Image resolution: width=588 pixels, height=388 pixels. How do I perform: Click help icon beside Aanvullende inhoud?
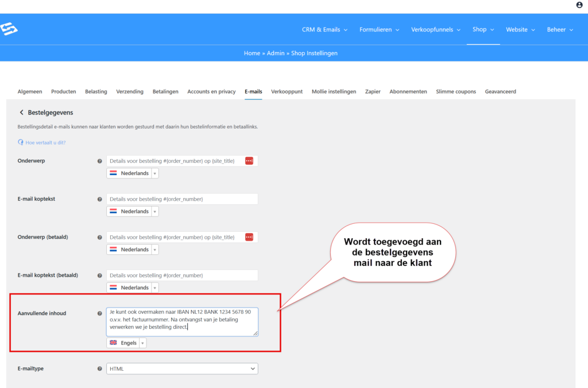coord(100,313)
